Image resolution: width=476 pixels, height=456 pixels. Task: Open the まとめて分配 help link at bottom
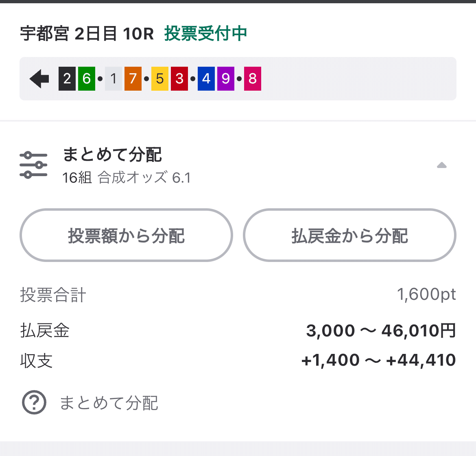pos(109,403)
